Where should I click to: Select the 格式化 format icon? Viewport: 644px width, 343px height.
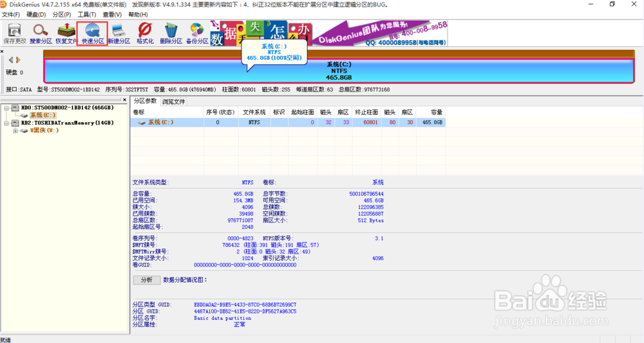[145, 33]
